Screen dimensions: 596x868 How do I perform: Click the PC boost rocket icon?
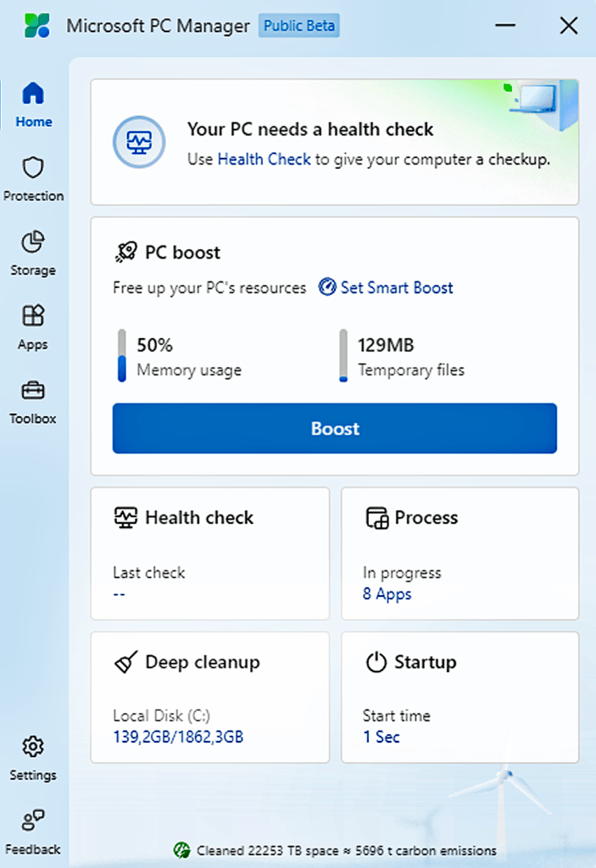pyautogui.click(x=126, y=252)
